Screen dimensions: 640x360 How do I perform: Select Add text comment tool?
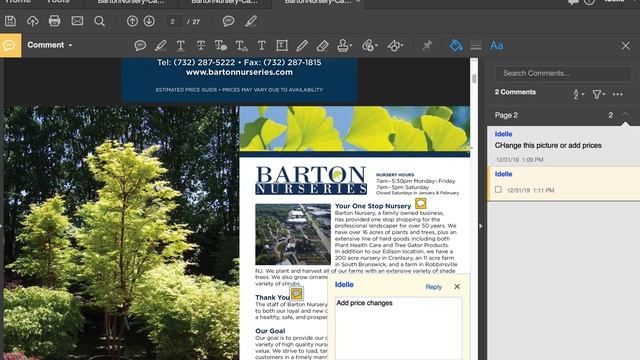pyautogui.click(x=262, y=45)
